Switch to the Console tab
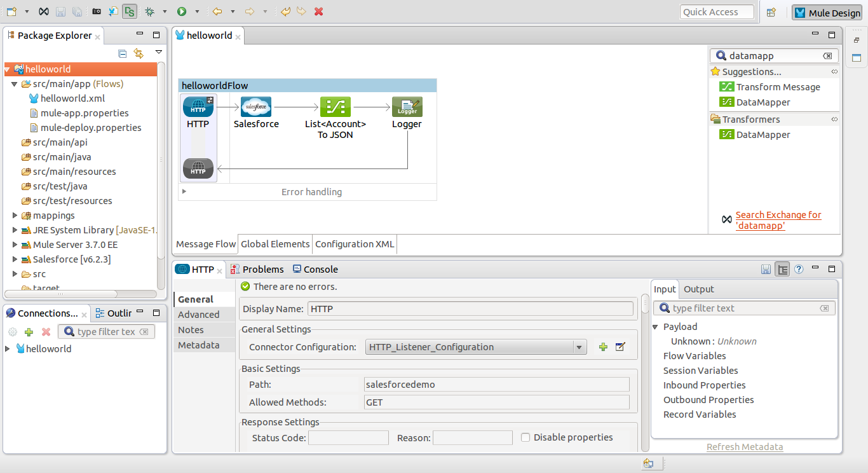Image resolution: width=868 pixels, height=473 pixels. pos(315,270)
